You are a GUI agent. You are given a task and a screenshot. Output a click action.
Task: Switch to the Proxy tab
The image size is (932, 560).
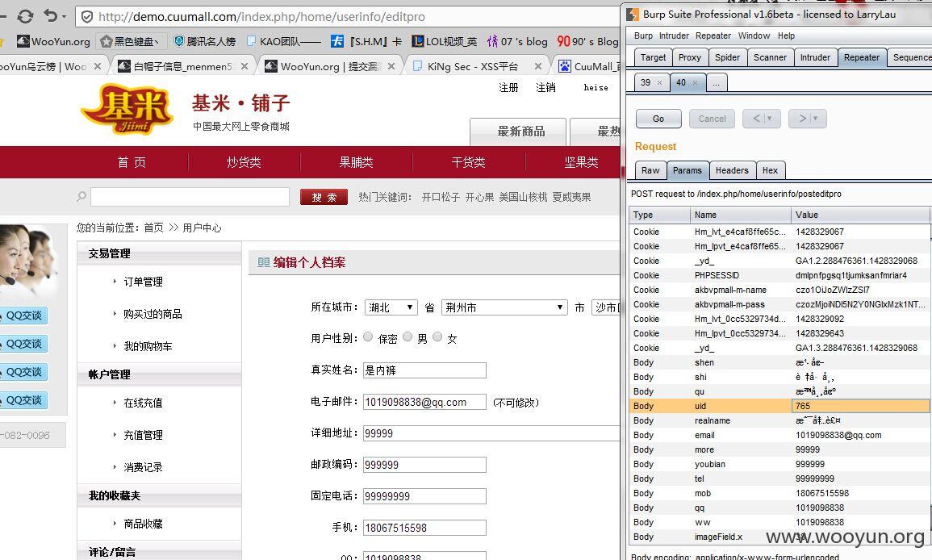pos(689,57)
